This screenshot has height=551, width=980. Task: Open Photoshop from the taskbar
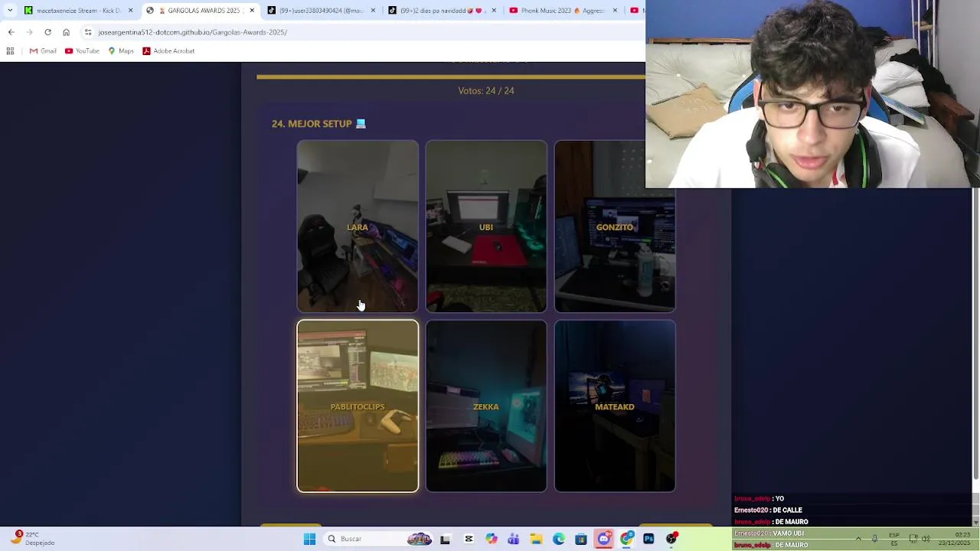point(649,539)
